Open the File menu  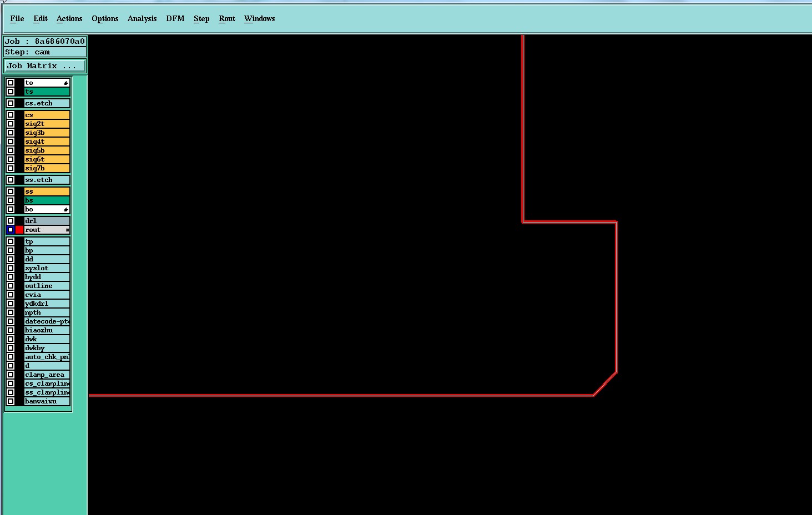(17, 18)
